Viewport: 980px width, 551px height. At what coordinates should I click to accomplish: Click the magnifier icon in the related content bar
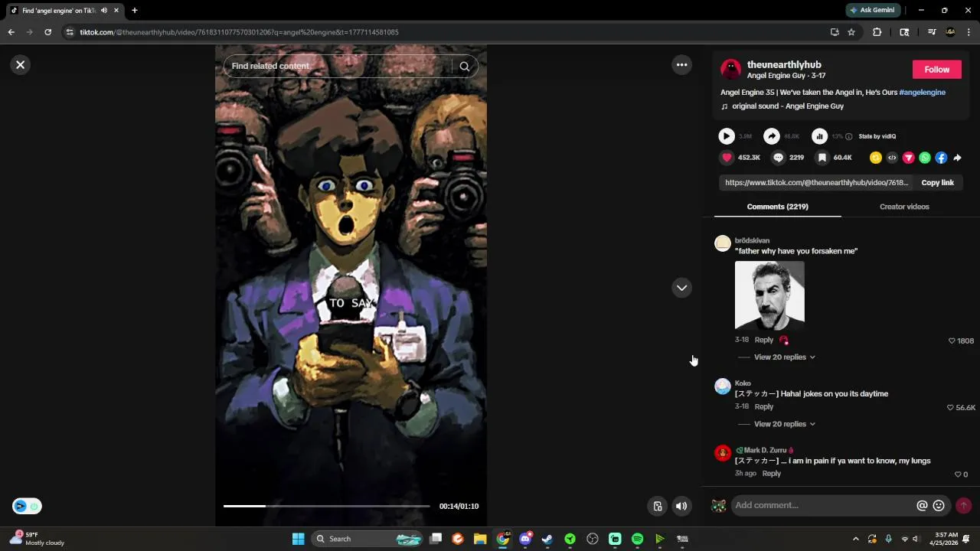pos(465,67)
